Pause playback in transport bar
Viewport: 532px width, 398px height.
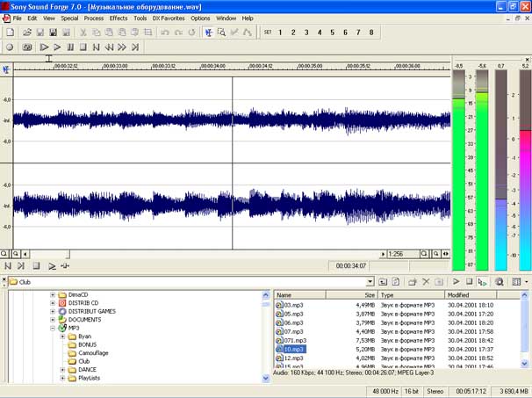(x=70, y=47)
